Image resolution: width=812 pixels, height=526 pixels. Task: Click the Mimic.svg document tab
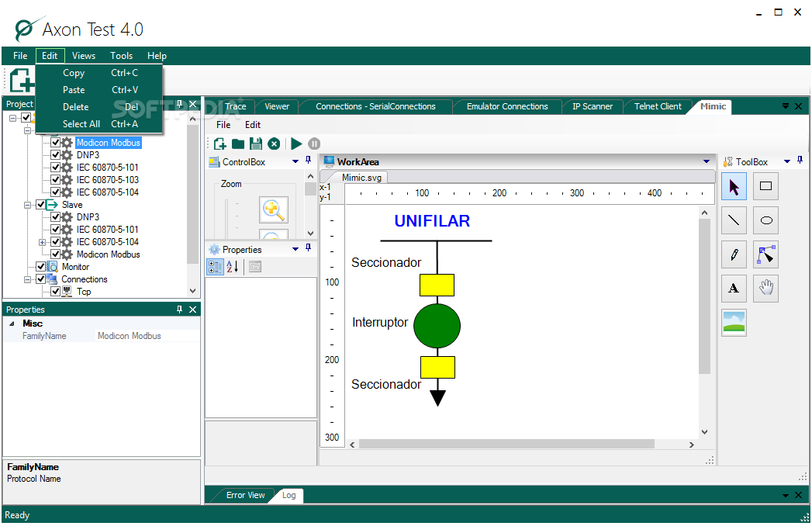point(361,178)
